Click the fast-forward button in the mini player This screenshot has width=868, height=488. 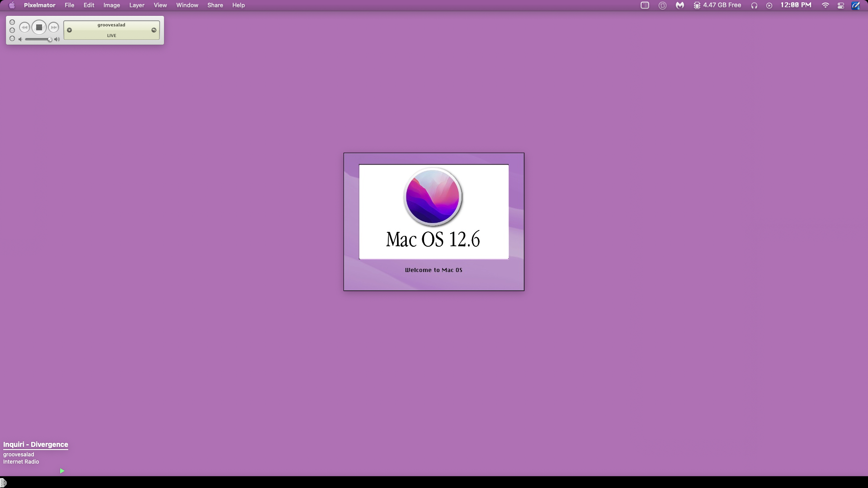click(x=53, y=28)
